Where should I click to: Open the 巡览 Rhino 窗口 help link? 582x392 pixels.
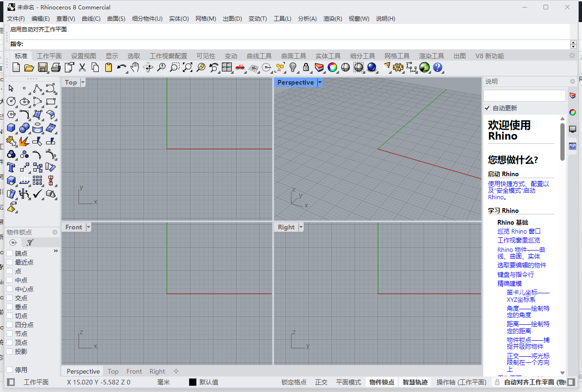click(519, 231)
